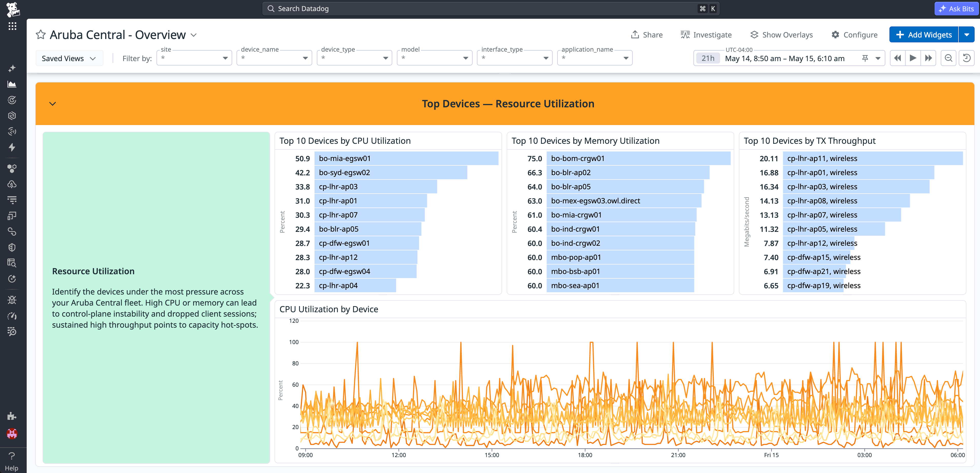Image resolution: width=980 pixels, height=473 pixels.
Task: Collapse the Top Devices section
Action: [x=53, y=103]
